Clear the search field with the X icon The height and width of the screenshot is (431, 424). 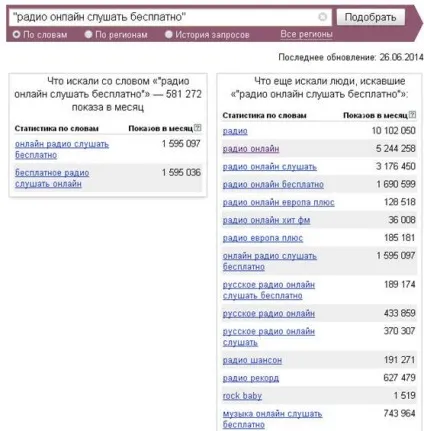click(322, 17)
